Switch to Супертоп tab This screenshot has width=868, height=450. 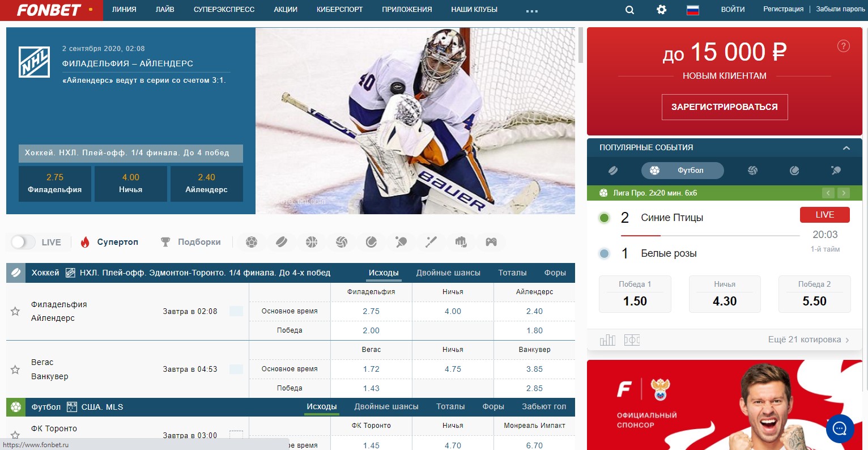[x=109, y=242]
